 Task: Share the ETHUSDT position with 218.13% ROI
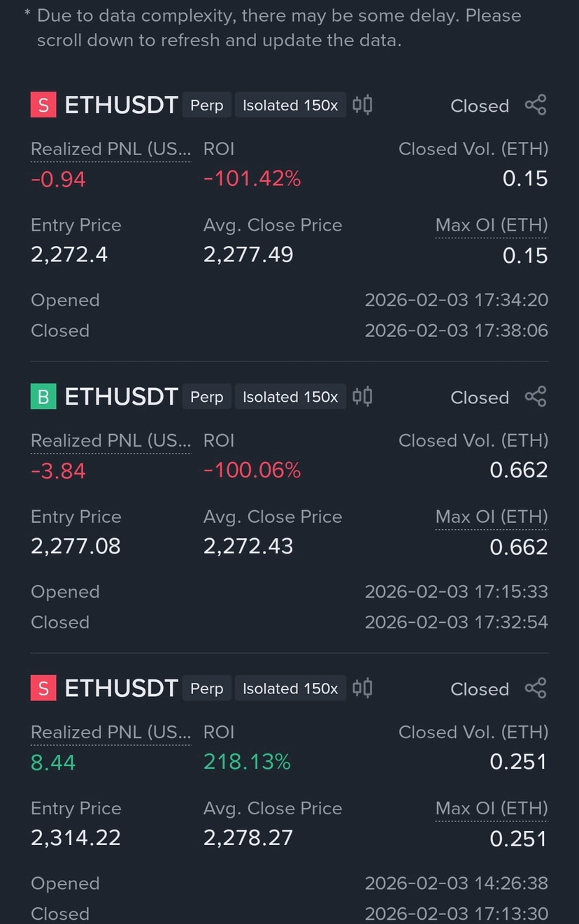[x=536, y=688]
